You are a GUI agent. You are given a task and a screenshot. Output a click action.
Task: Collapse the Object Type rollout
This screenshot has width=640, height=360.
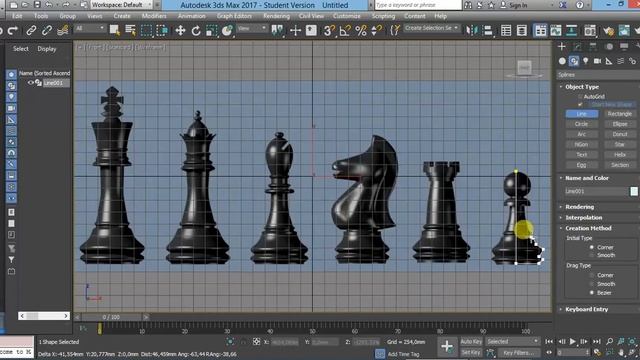(x=582, y=87)
